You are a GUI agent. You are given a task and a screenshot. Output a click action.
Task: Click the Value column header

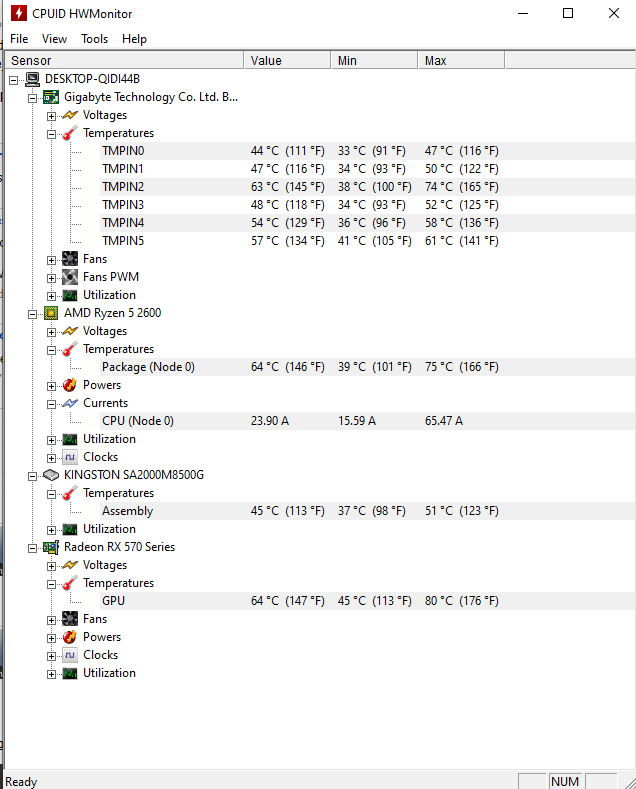coord(287,61)
